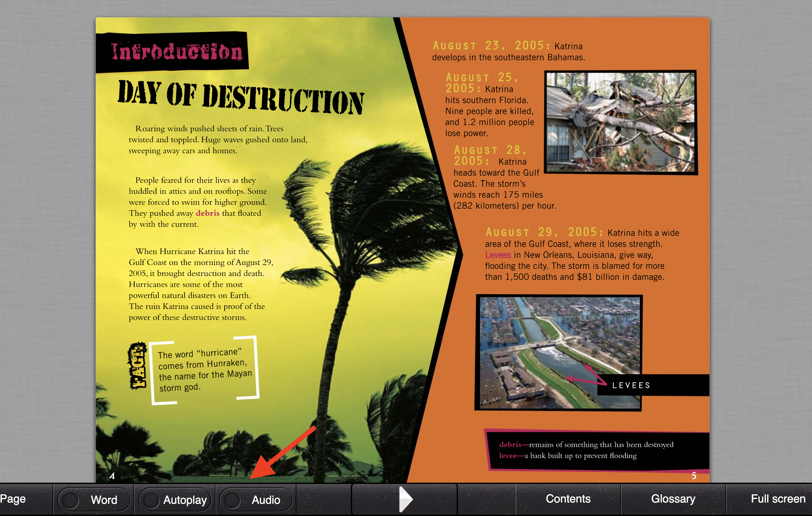Click the paragraph starting 'People feared for their lives'
The image size is (812, 516).
(198, 202)
